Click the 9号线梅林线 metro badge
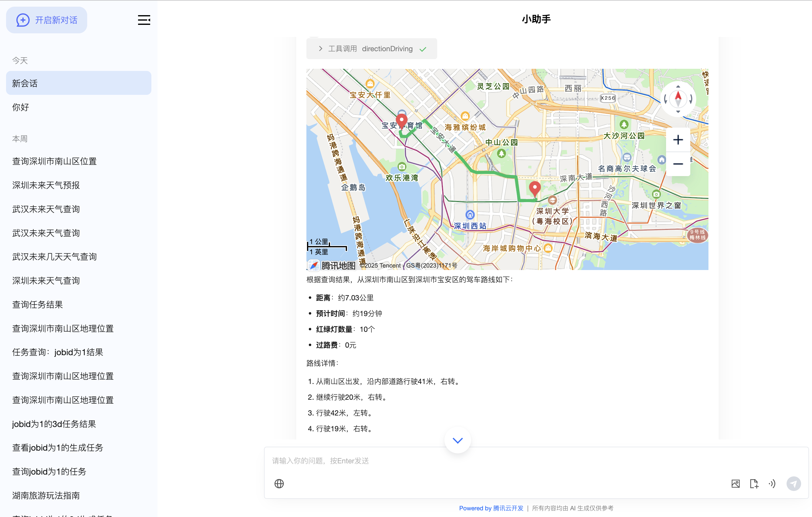Screen dimensions: 812x517 click(x=697, y=235)
